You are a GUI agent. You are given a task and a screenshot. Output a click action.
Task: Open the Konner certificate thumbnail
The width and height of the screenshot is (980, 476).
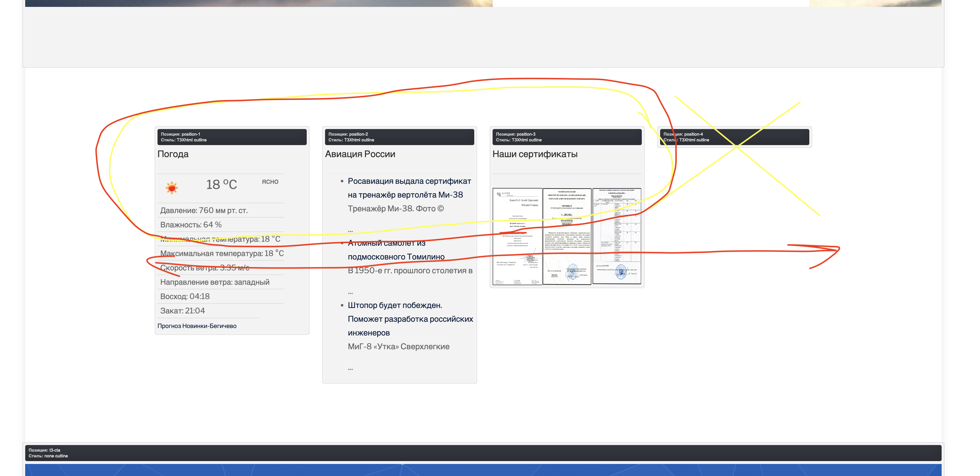pyautogui.click(x=517, y=236)
